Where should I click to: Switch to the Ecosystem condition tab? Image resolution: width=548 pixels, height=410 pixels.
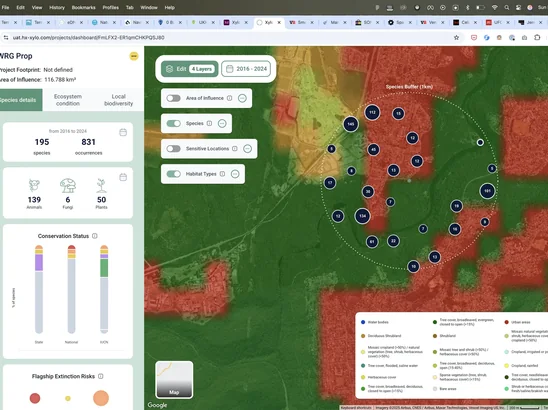pyautogui.click(x=68, y=100)
